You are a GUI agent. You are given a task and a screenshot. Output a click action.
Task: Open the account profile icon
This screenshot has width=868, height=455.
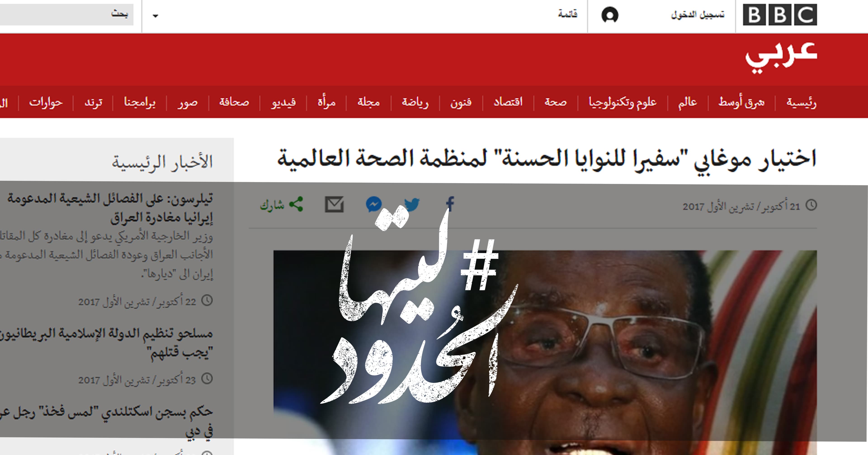pyautogui.click(x=610, y=15)
